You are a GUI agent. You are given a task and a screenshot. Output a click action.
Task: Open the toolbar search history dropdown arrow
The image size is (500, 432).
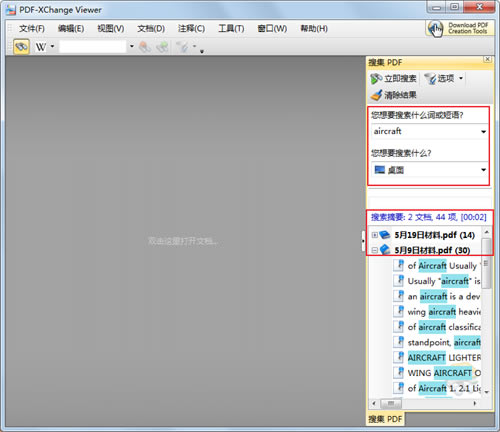coord(132,46)
